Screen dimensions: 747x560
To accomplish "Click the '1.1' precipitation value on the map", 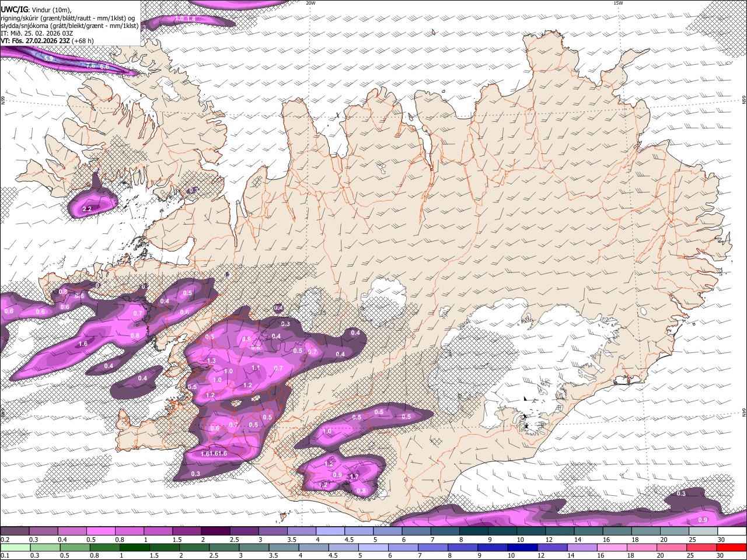I will pyautogui.click(x=256, y=368).
